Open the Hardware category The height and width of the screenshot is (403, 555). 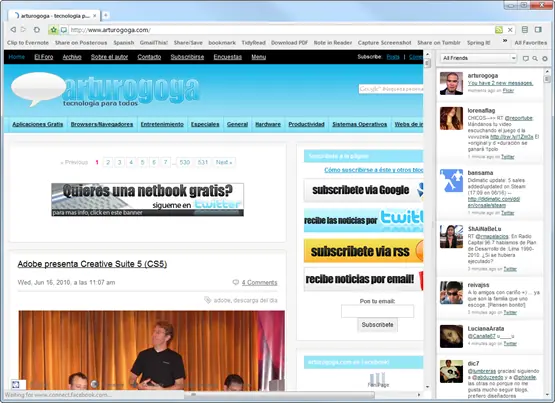268,124
